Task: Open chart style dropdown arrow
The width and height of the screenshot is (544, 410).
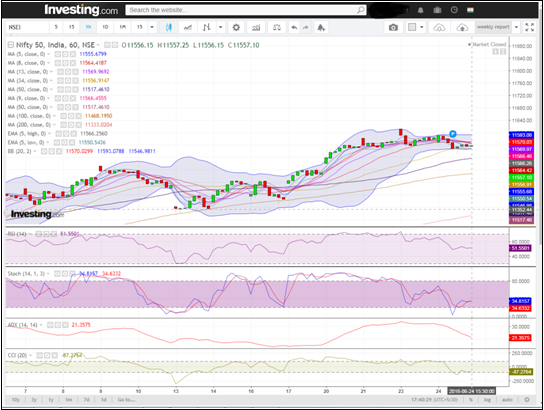Action: [x=220, y=27]
